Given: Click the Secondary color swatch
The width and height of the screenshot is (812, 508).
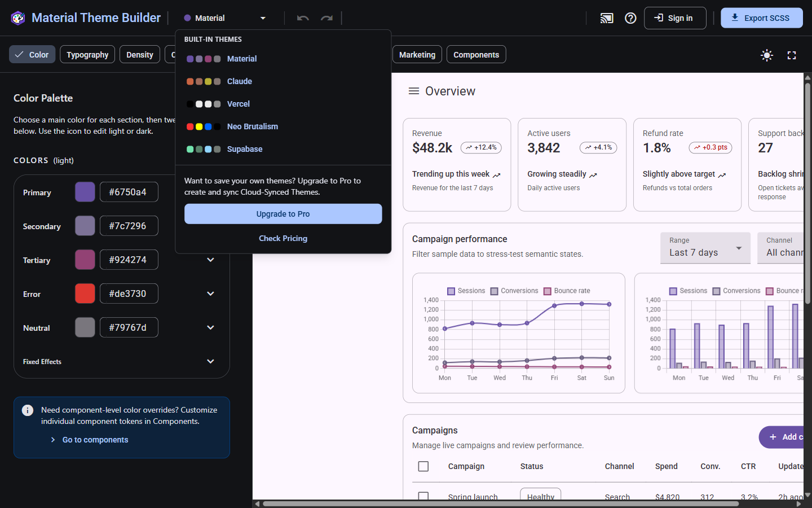Looking at the screenshot, I should point(85,226).
